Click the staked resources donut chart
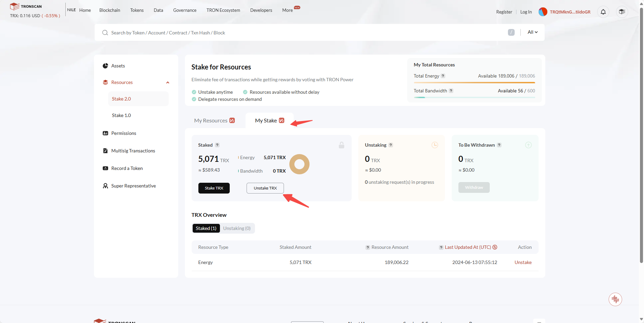Viewport: 644px width, 323px height. point(299,164)
